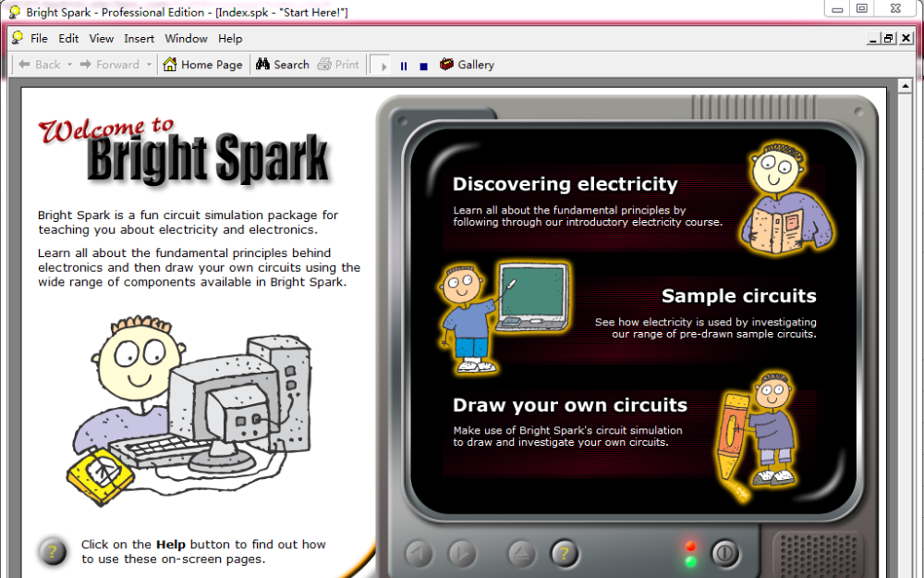924x578 pixels.
Task: Open the Gallery toolbox
Action: pyautogui.click(x=467, y=65)
